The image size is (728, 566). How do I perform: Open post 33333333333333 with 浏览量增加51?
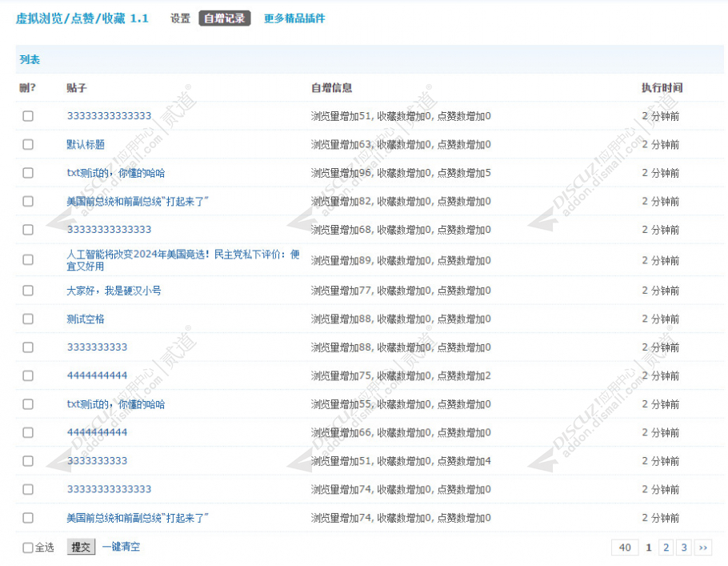[109, 116]
